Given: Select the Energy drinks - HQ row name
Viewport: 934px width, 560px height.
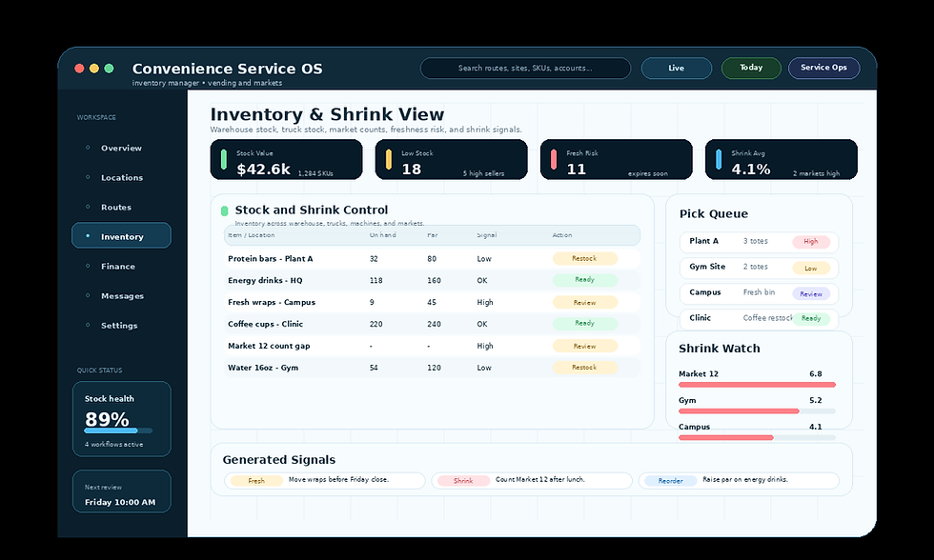Looking at the screenshot, I should point(265,280).
